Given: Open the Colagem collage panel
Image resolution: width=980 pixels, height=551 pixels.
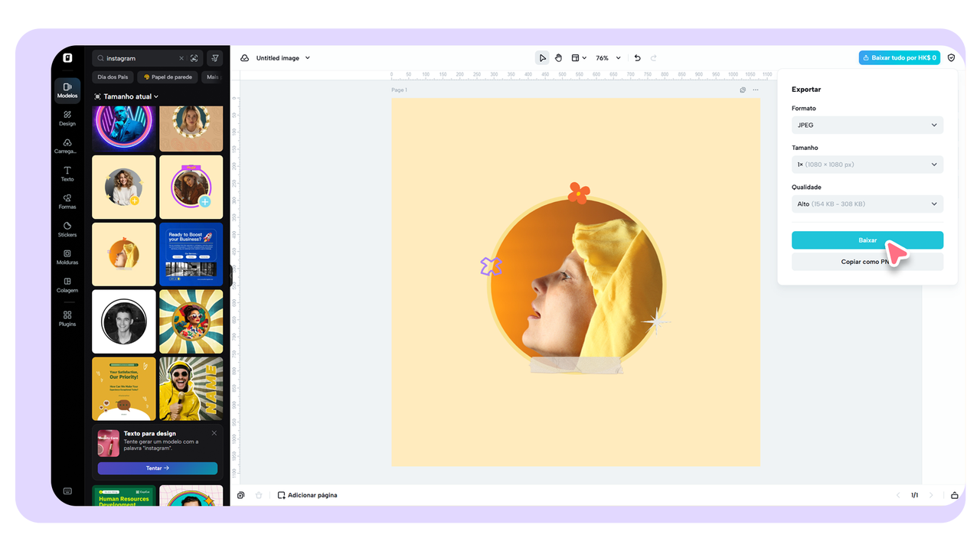Looking at the screenshot, I should (67, 285).
